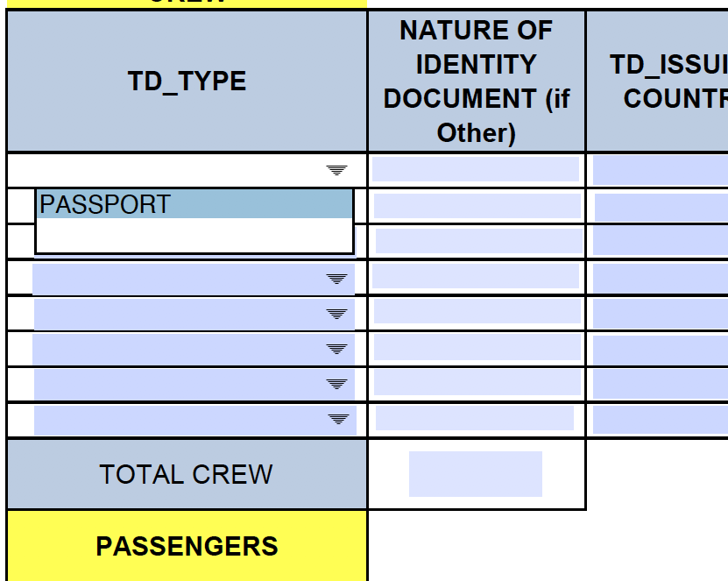Image resolution: width=728 pixels, height=581 pixels.
Task: Choose the blank option below PASSPORT
Action: tap(194, 236)
